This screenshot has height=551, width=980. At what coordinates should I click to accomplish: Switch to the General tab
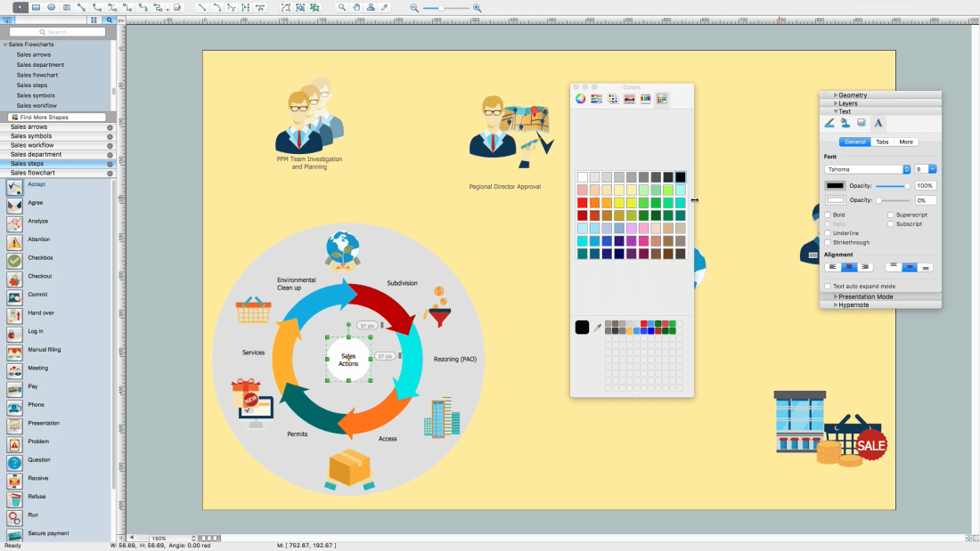click(x=854, y=142)
